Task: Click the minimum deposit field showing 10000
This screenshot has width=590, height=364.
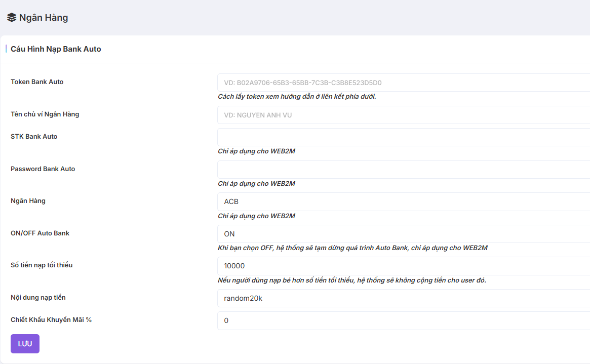Action: [403, 266]
